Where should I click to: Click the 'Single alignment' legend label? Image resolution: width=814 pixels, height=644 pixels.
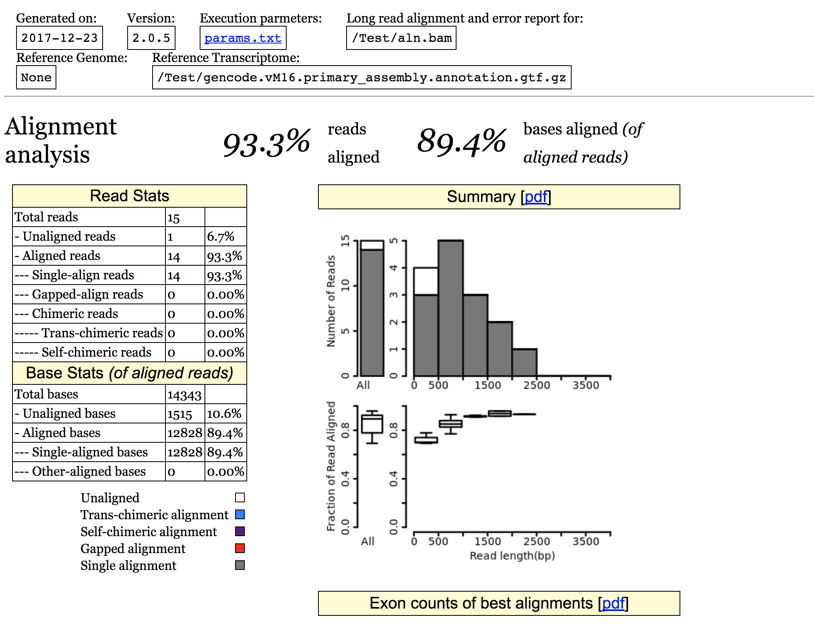coord(128,566)
